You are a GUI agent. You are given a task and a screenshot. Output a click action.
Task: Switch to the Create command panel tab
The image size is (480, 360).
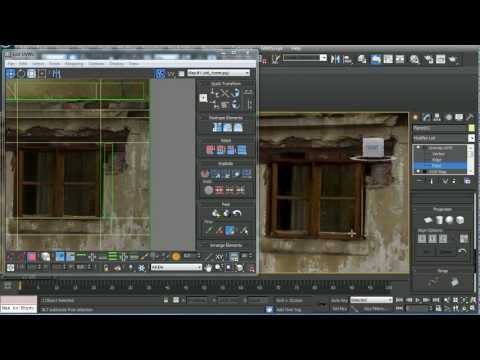point(415,117)
